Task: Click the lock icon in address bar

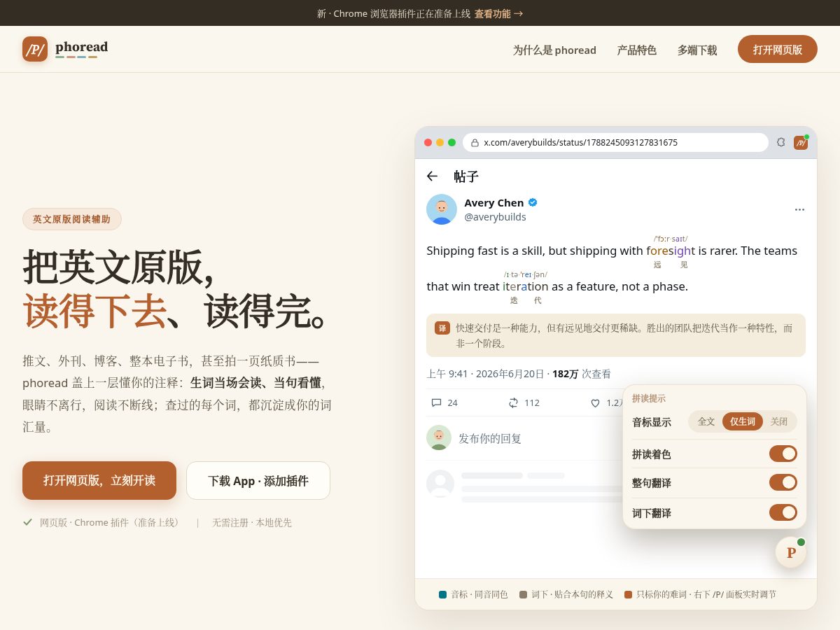Action: pyautogui.click(x=475, y=143)
